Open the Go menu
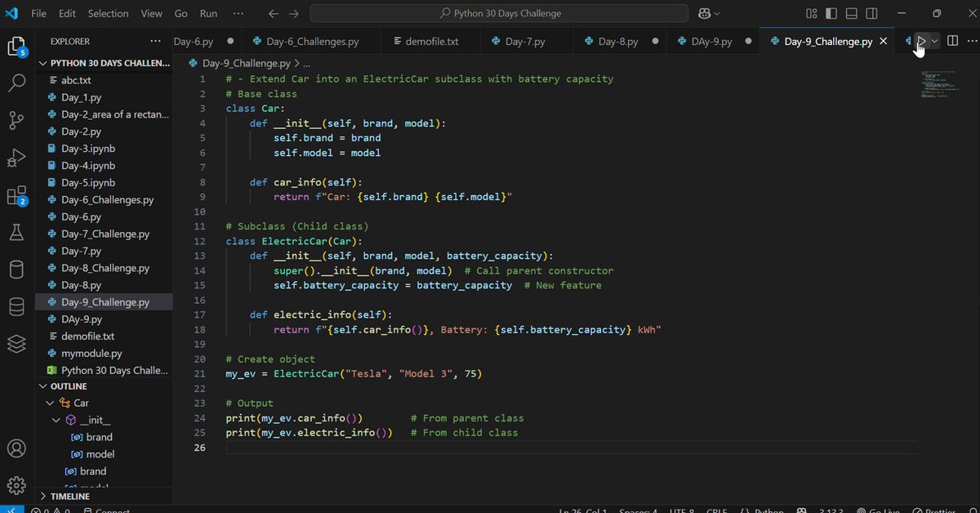 (181, 14)
